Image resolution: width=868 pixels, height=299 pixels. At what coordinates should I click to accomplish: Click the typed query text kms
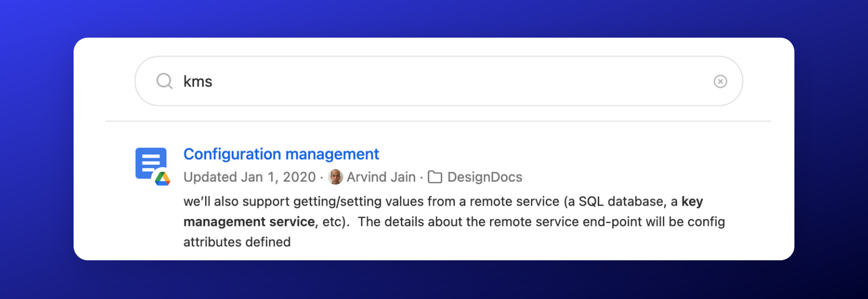[198, 82]
